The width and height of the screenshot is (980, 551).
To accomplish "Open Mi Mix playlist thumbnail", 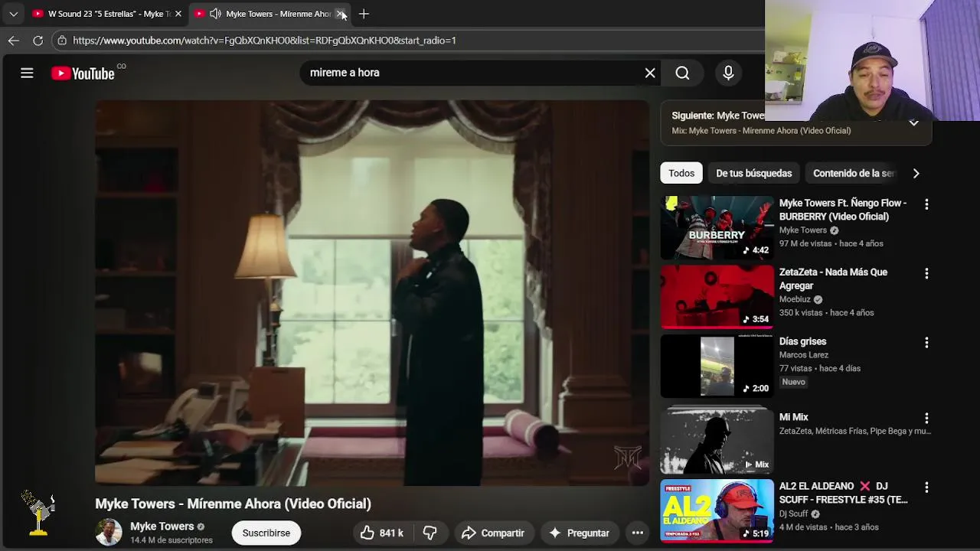I will tap(717, 440).
